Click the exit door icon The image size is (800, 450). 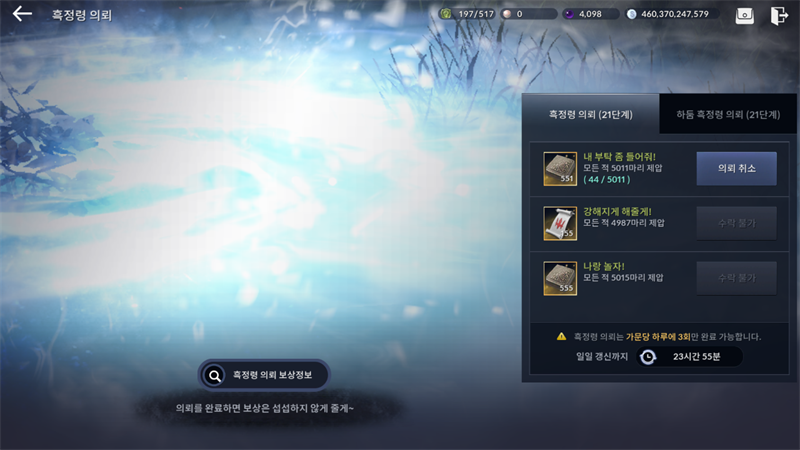[x=779, y=15]
